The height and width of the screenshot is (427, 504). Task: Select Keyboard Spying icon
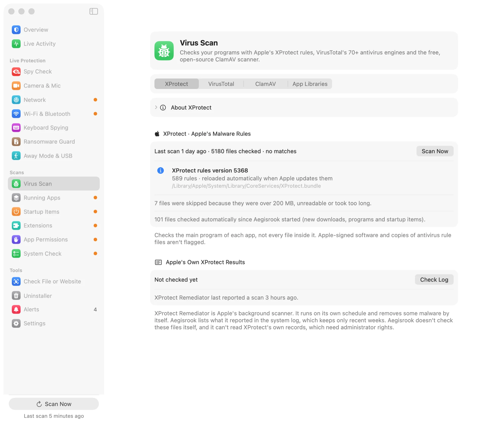point(16,128)
